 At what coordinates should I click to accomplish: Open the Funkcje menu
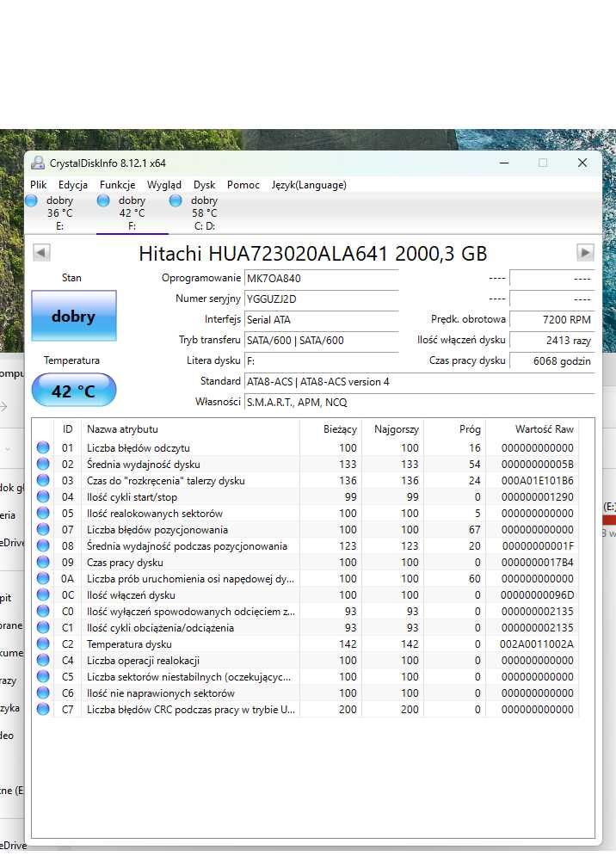tap(117, 184)
